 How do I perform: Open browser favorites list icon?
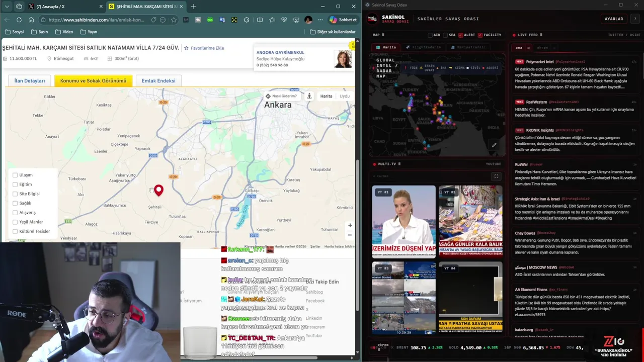[272, 20]
